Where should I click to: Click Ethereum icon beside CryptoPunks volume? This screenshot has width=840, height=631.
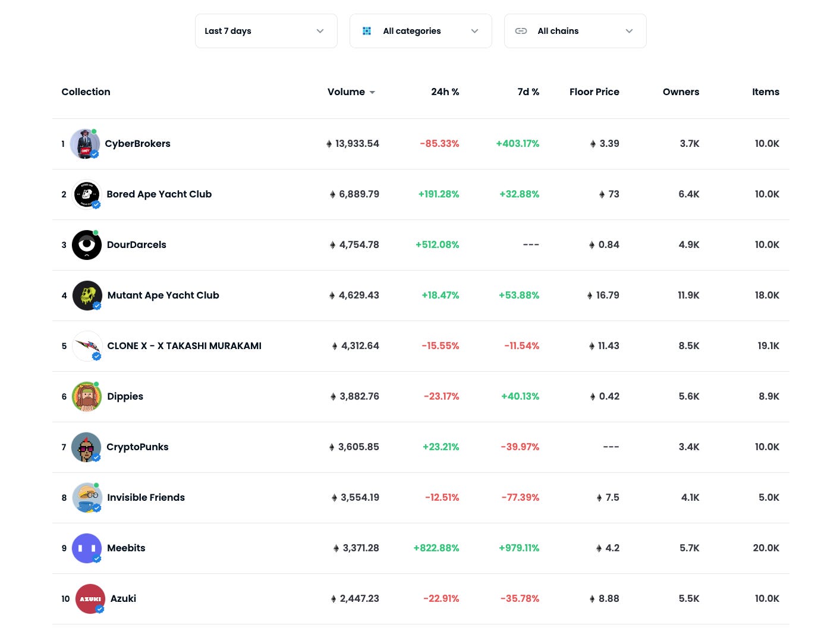pyautogui.click(x=332, y=447)
